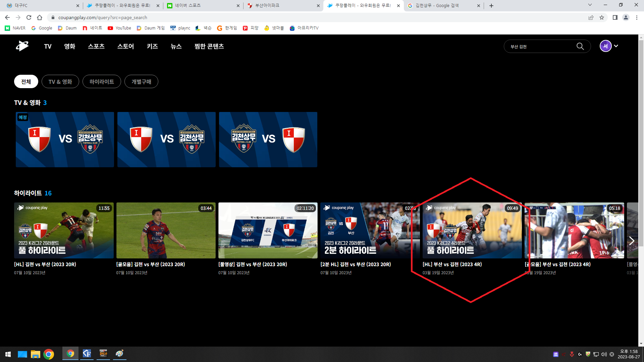Select the 개별구매 filter chip
The width and height of the screenshot is (644, 362).
[x=141, y=81]
